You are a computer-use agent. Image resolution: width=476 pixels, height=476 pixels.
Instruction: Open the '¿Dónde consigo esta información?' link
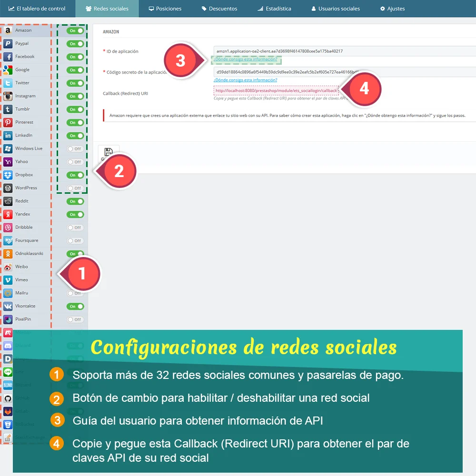pyautogui.click(x=246, y=60)
